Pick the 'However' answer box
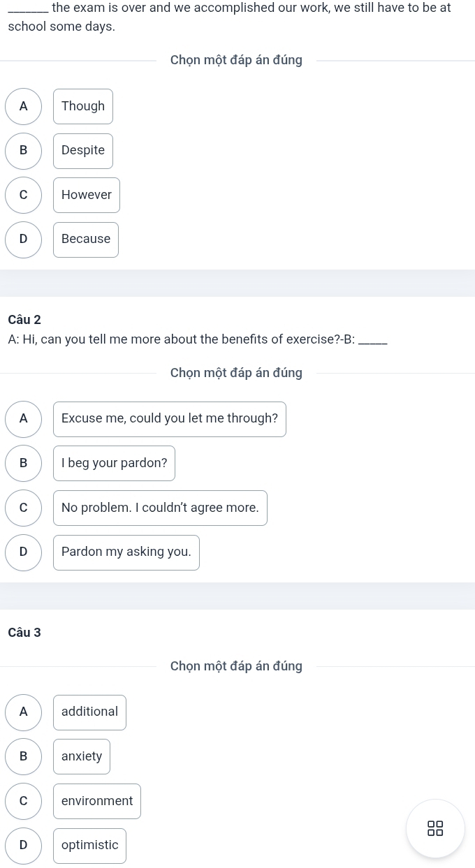 (87, 195)
